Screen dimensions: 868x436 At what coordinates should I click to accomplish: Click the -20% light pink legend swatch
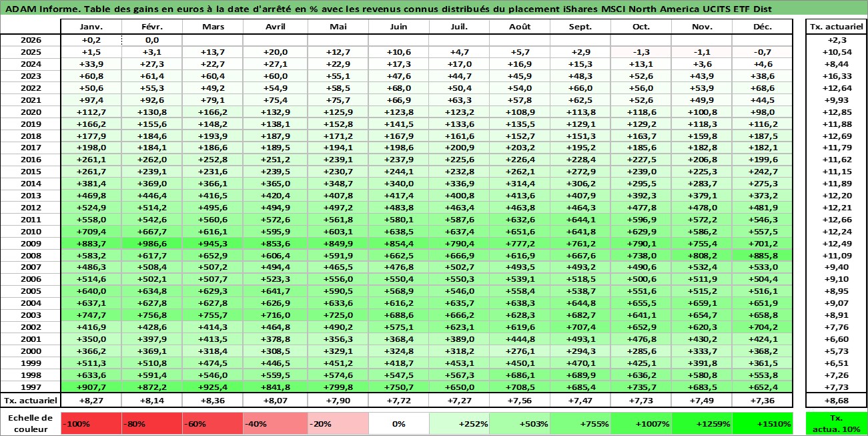[338, 423]
